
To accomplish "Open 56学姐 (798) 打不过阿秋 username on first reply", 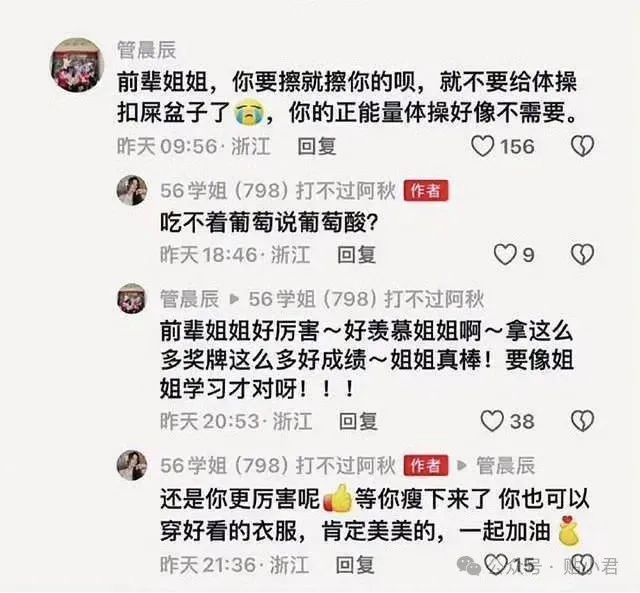I will click(x=278, y=191).
